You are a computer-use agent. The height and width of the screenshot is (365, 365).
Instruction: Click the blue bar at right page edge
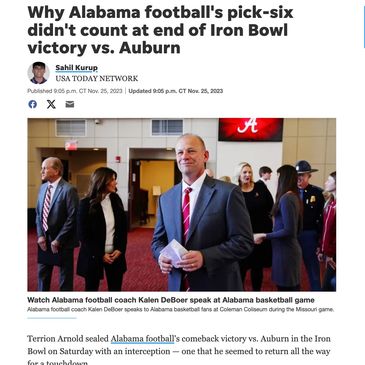[364, 27]
